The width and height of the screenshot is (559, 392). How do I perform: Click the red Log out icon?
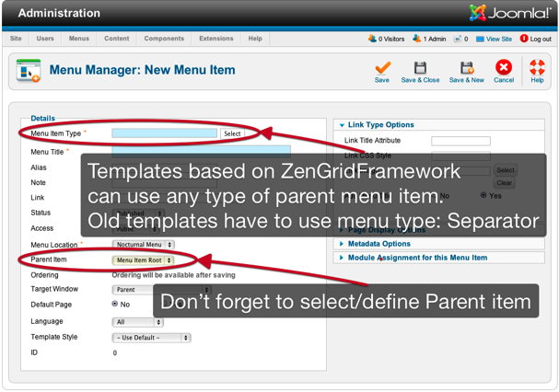[524, 39]
